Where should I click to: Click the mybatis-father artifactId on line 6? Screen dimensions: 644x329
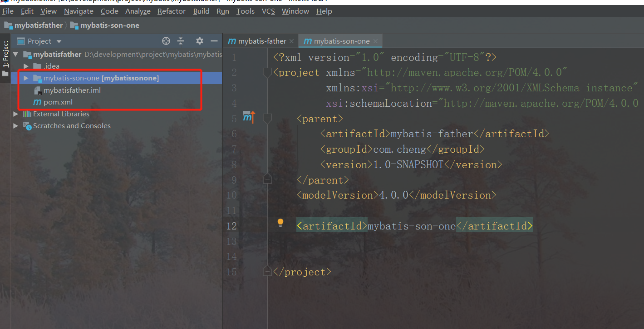(x=432, y=134)
